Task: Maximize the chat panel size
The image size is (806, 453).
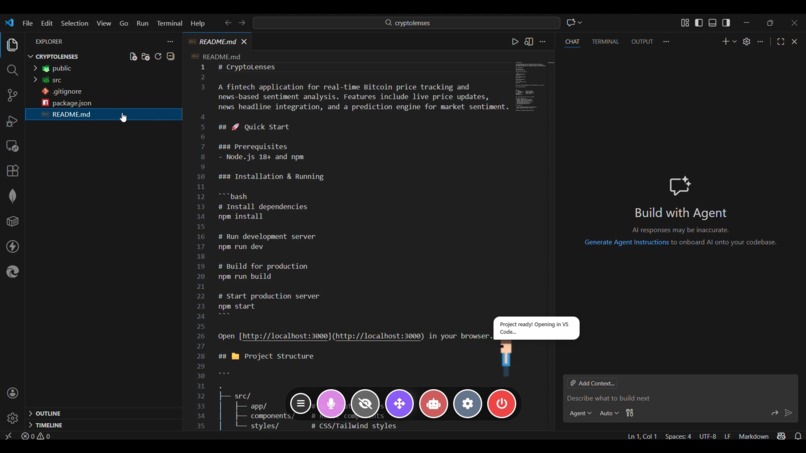Action: tap(780, 42)
